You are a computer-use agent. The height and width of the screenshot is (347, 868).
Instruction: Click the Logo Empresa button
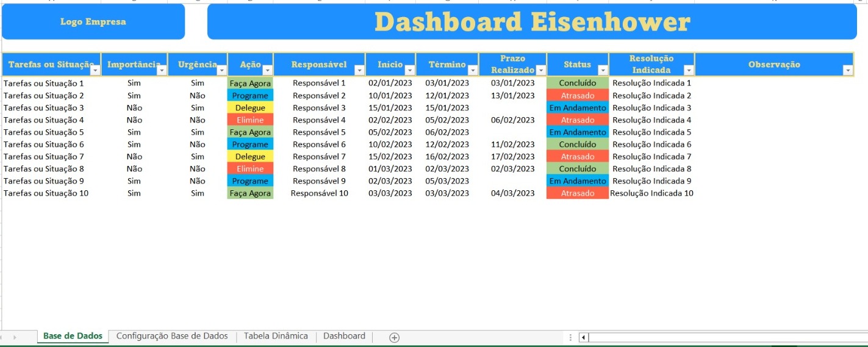pyautogui.click(x=93, y=22)
